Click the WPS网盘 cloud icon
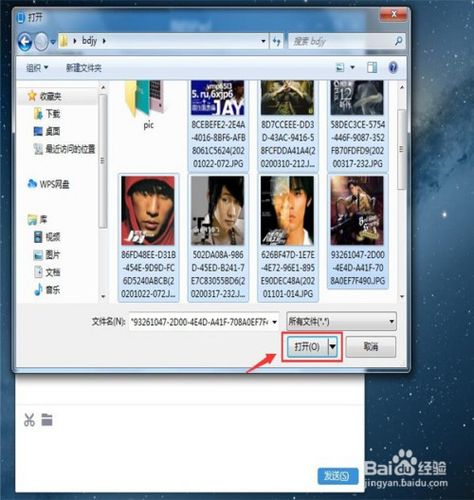474x500 pixels. (x=32, y=184)
